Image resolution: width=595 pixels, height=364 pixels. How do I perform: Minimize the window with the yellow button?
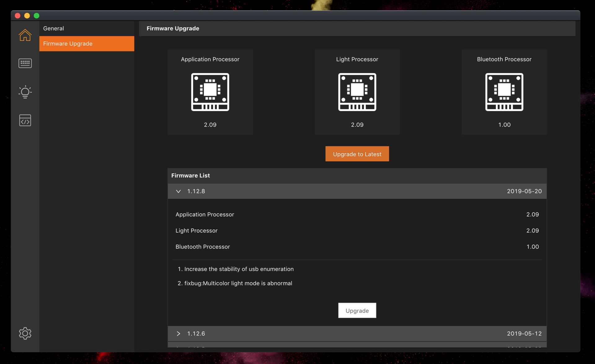point(27,16)
